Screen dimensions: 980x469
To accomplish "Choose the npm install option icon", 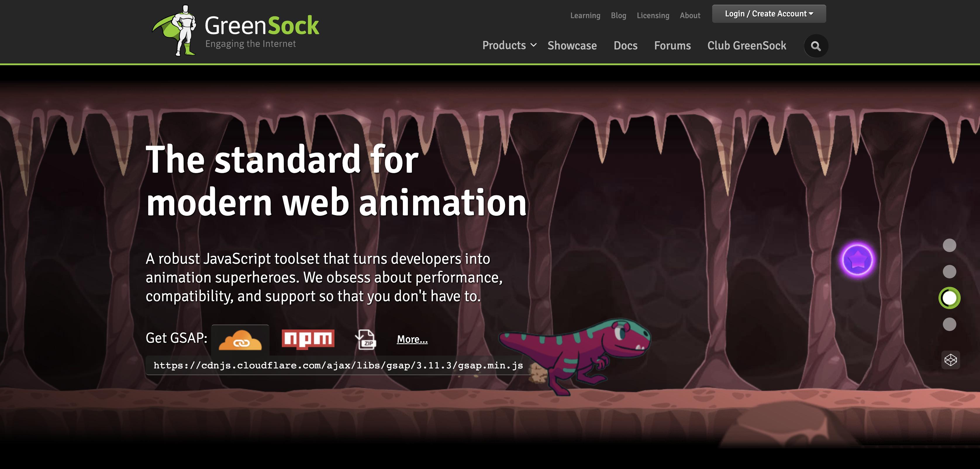I will (x=308, y=339).
